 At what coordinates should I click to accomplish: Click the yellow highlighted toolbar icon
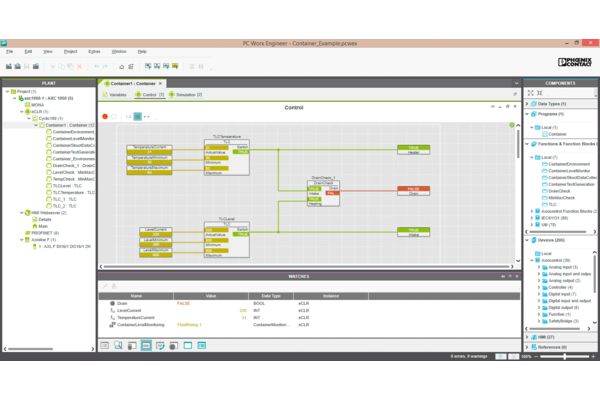click(175, 66)
